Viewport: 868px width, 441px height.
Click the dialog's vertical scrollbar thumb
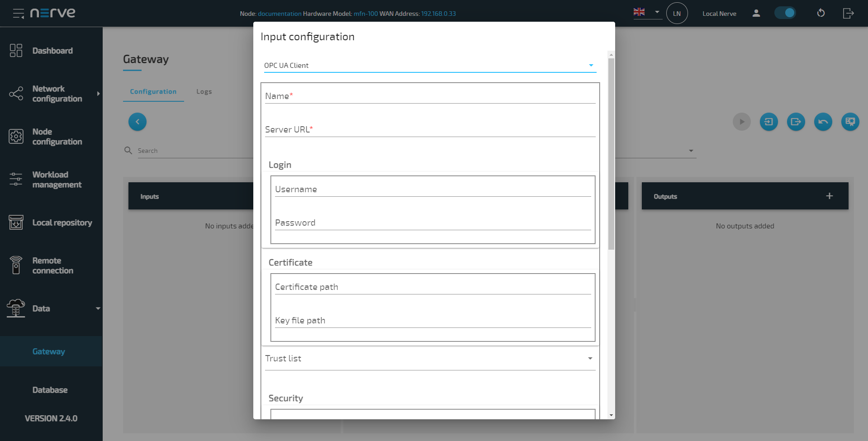pyautogui.click(x=611, y=154)
